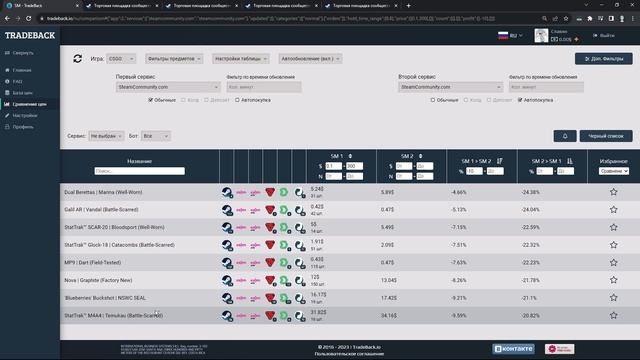Image resolution: width=640 pixels, height=360 pixels.
Task: Click the icon next to SM 1 header
Action: pos(350,156)
